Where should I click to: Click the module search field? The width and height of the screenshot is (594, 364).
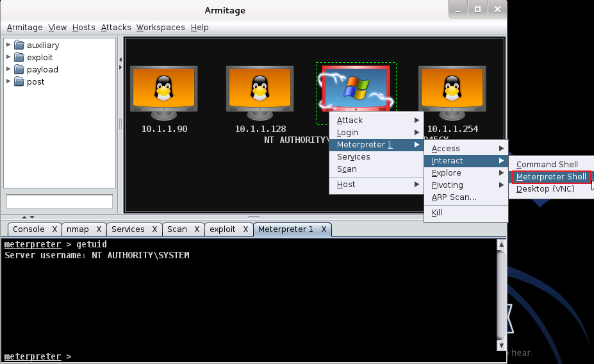point(60,201)
